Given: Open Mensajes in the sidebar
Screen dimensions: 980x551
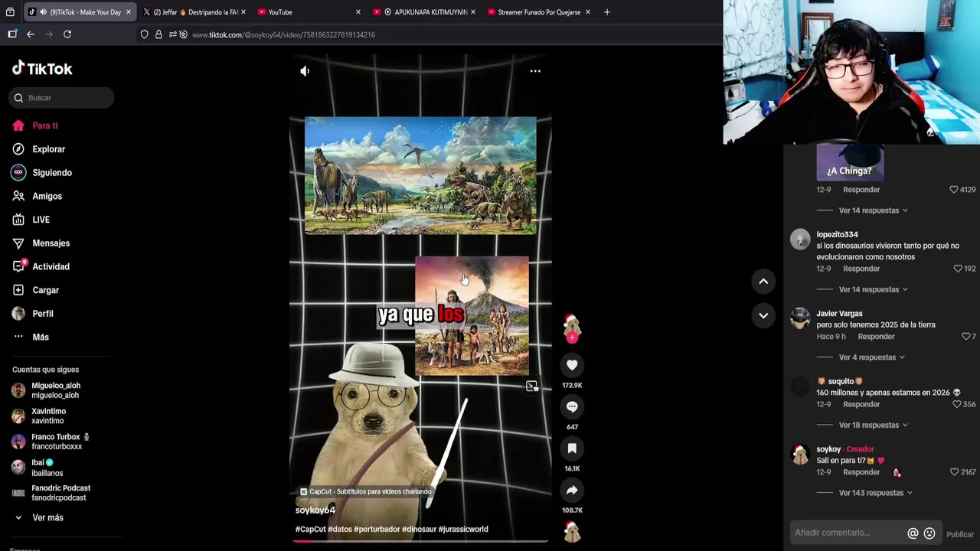Looking at the screenshot, I should point(51,243).
